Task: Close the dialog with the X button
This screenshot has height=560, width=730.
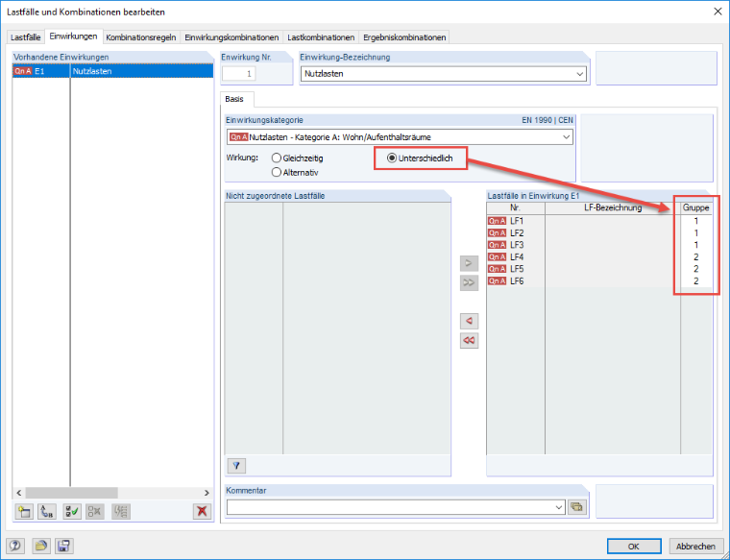Action: point(718,12)
